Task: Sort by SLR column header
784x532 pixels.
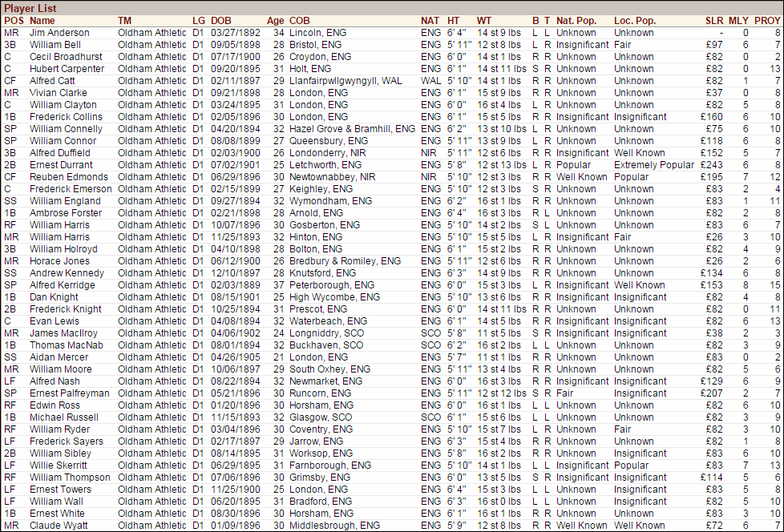Action: coord(714,21)
